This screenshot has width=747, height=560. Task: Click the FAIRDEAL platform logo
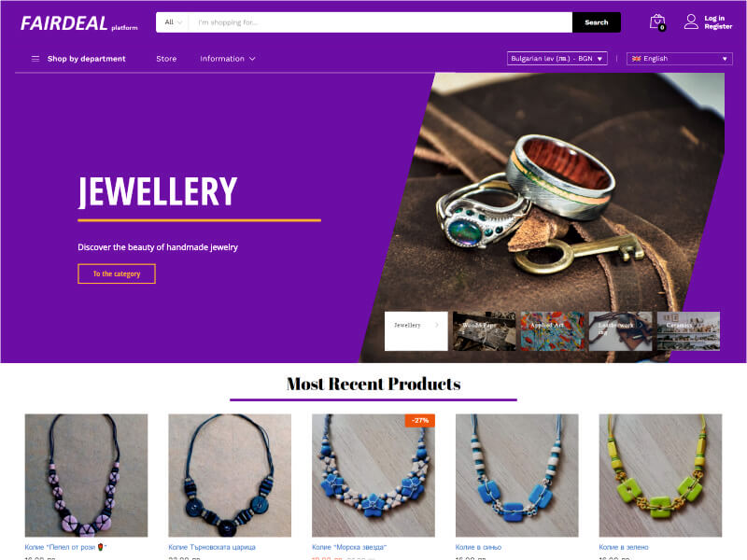coord(79,23)
